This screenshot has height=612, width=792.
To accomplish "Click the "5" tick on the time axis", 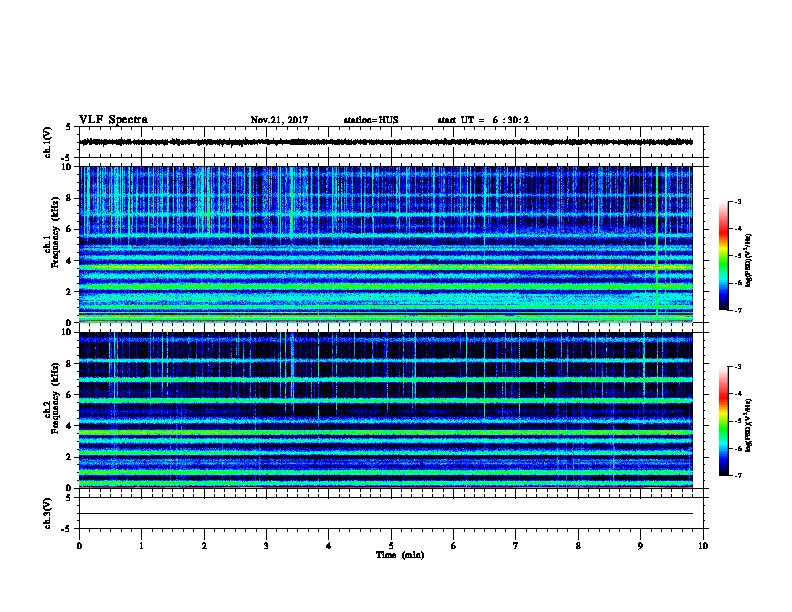I will (x=391, y=546).
